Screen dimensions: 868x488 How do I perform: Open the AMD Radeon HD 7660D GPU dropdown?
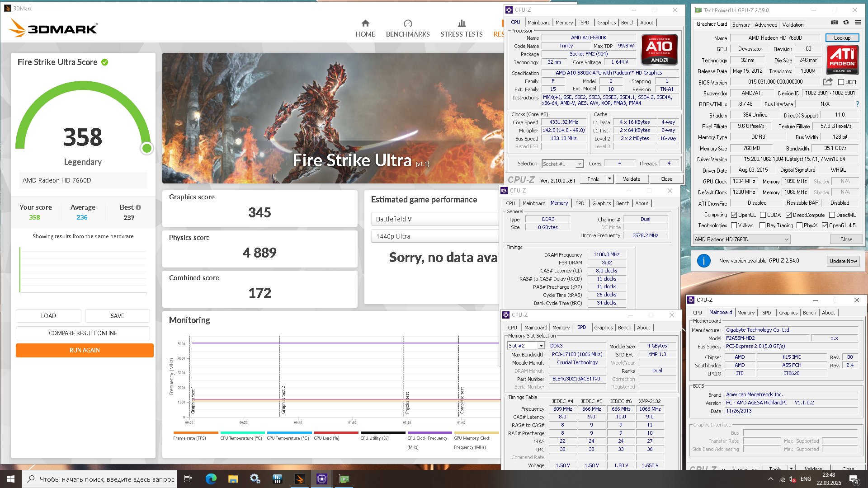(741, 239)
